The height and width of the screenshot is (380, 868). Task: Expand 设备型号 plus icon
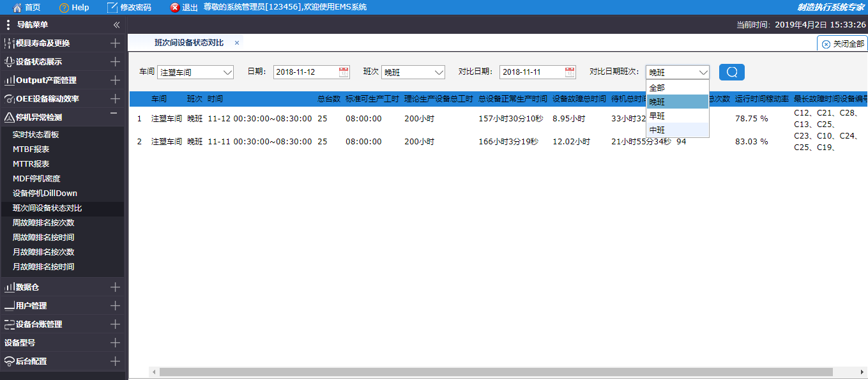pyautogui.click(x=115, y=343)
